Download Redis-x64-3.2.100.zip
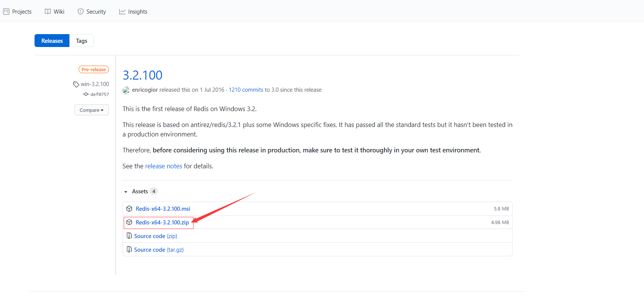The width and height of the screenshot is (644, 301). point(162,223)
